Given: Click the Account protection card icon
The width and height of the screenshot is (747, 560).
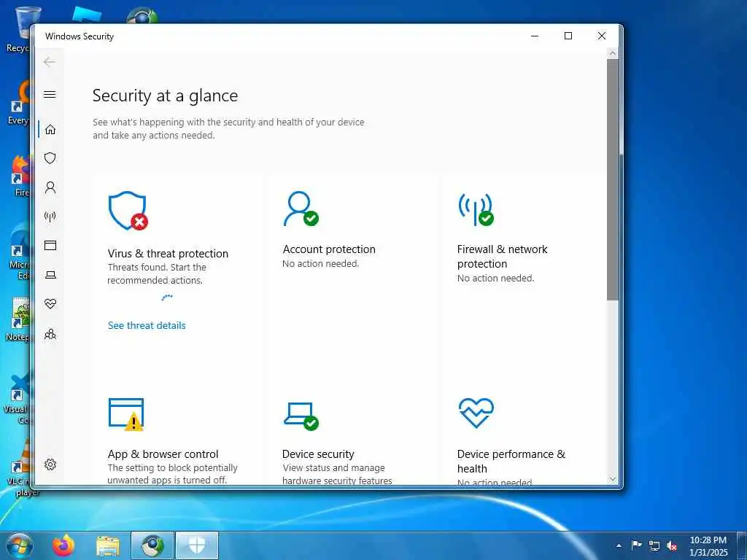Looking at the screenshot, I should (301, 209).
